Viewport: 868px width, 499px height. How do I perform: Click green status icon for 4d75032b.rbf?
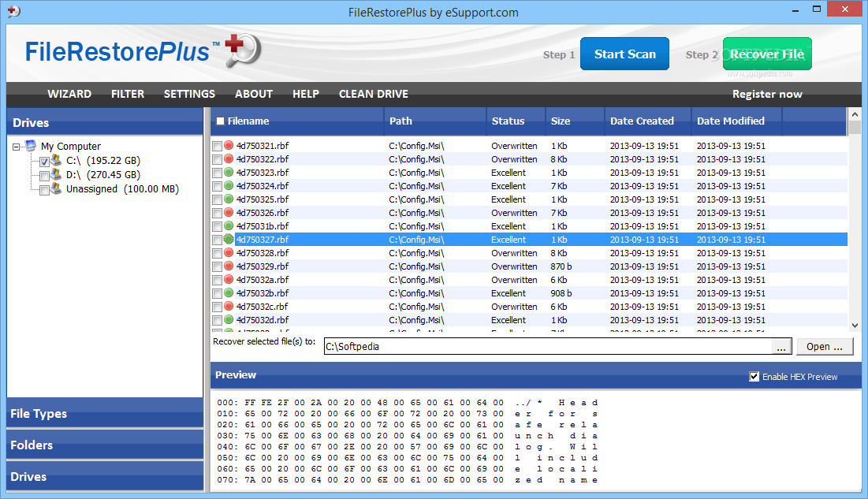[x=229, y=292]
